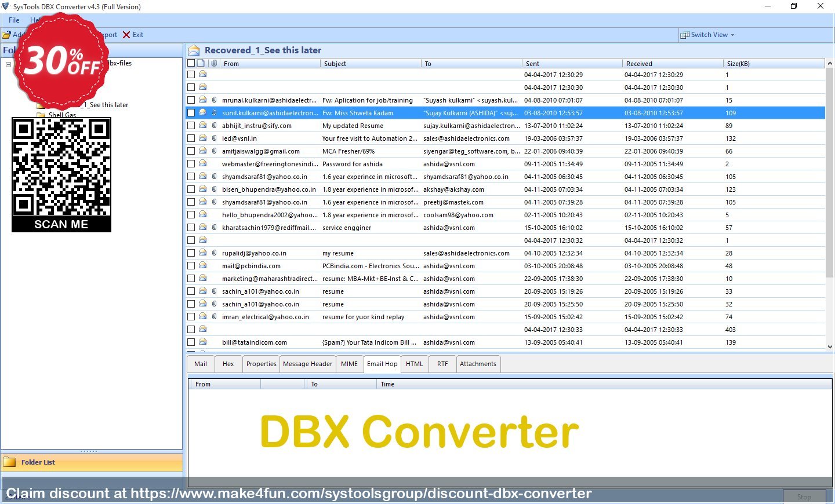The height and width of the screenshot is (504, 835).
Task: Sort emails by From column
Action: click(270, 64)
